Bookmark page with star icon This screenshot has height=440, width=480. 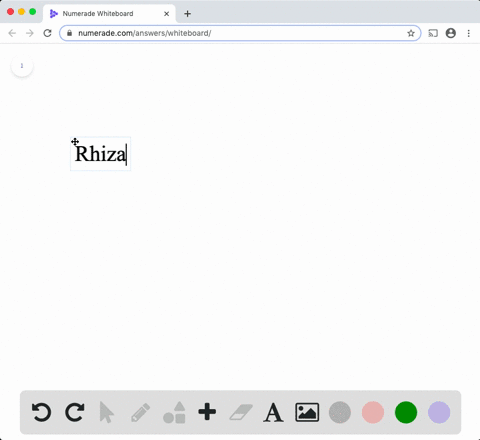411,33
